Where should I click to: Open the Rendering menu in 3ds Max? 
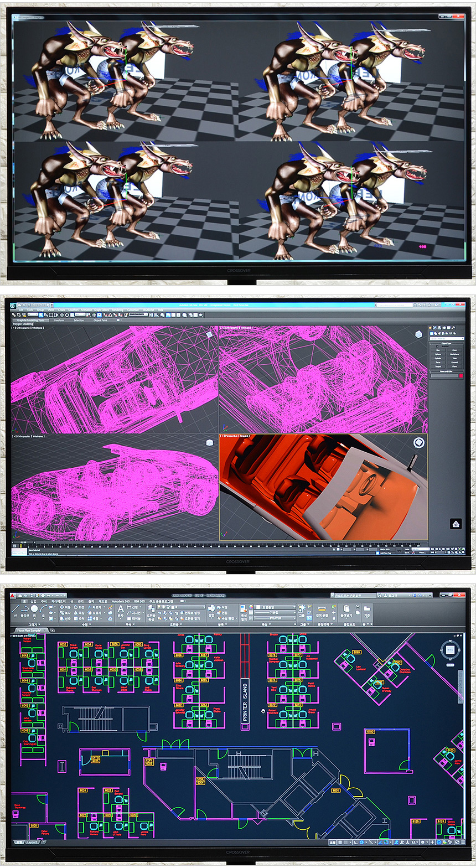tap(117, 310)
